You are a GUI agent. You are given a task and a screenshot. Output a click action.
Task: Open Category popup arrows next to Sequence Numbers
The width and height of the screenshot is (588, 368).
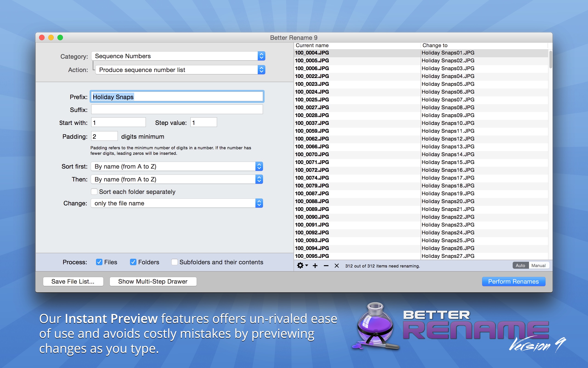(x=261, y=56)
